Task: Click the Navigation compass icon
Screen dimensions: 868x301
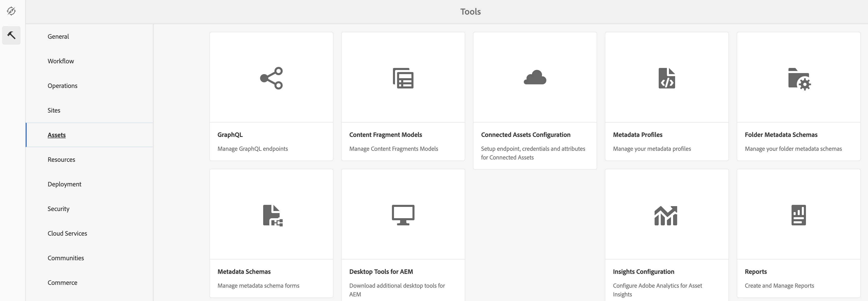Action: pyautogui.click(x=11, y=11)
